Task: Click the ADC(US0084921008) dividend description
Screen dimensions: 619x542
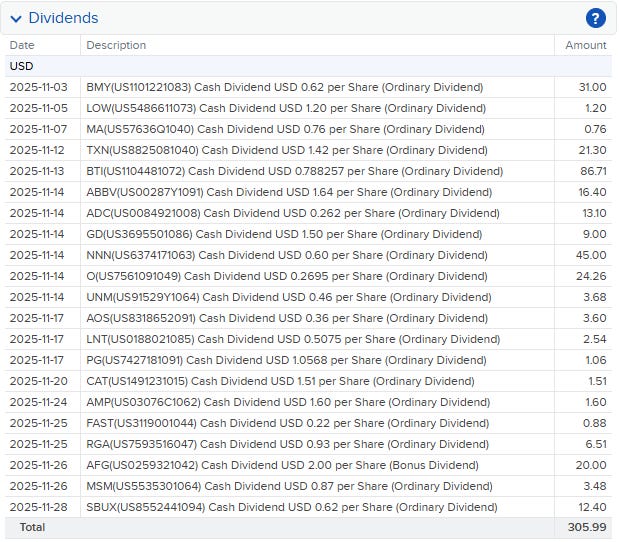Action: (293, 213)
